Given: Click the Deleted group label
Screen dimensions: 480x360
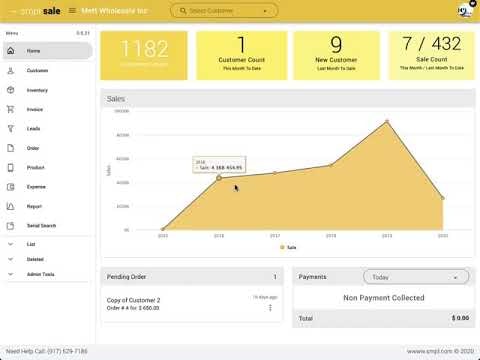Looking at the screenshot, I should pyautogui.click(x=35, y=259).
